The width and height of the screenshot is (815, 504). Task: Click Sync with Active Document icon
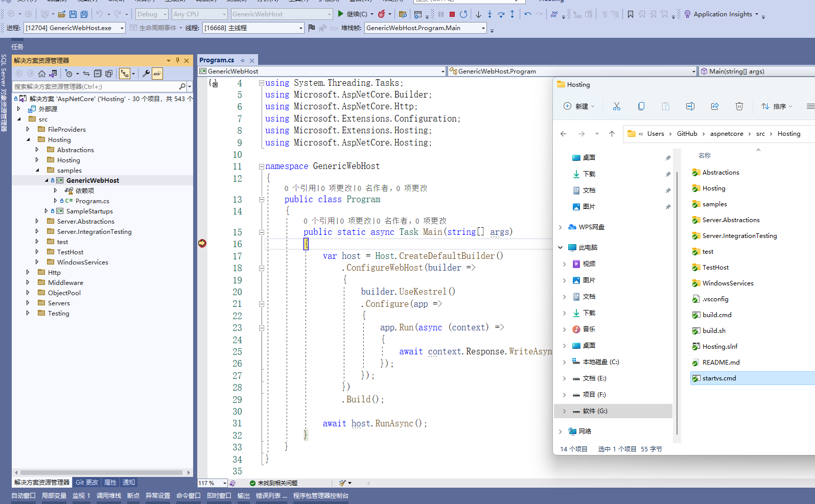click(86, 74)
